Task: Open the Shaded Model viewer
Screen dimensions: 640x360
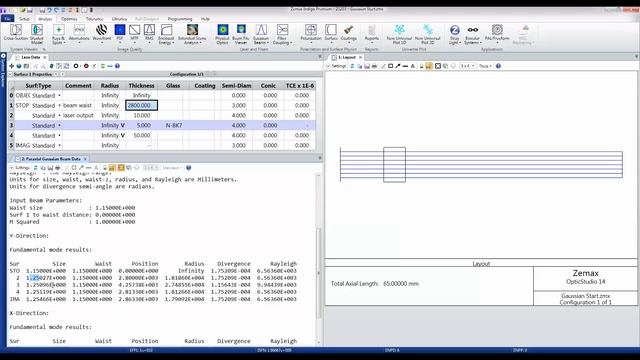Action: 37,33
